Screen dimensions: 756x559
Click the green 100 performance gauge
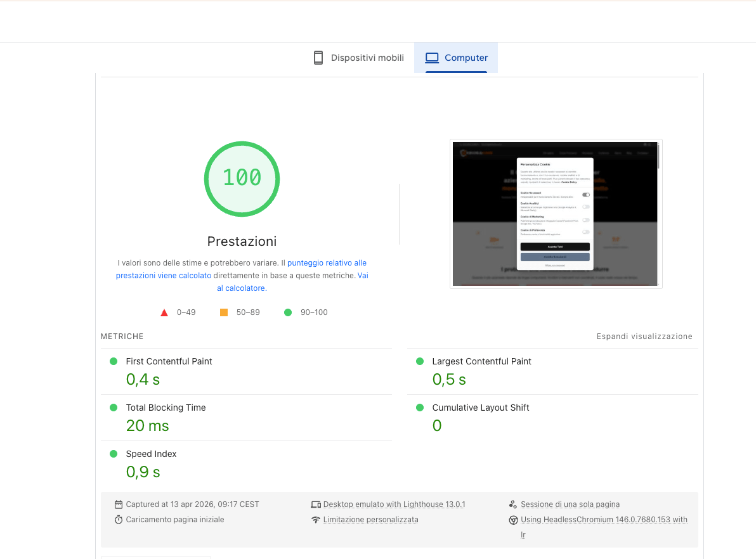point(242,179)
